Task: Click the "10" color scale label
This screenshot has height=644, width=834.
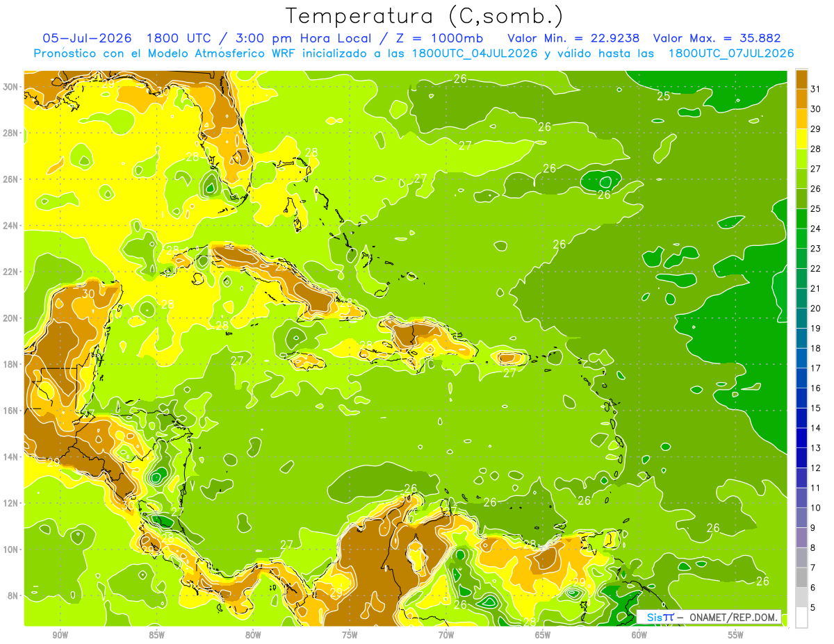Action: 816,508
